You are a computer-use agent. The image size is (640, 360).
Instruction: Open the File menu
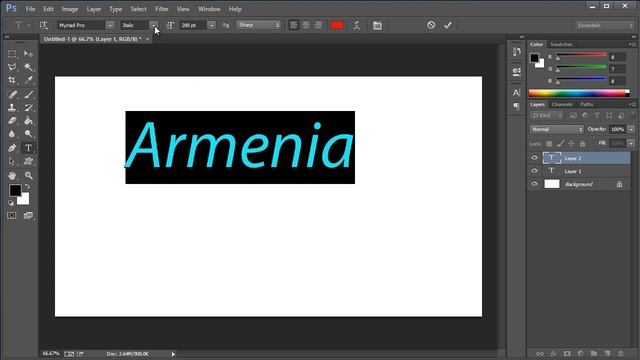[30, 9]
